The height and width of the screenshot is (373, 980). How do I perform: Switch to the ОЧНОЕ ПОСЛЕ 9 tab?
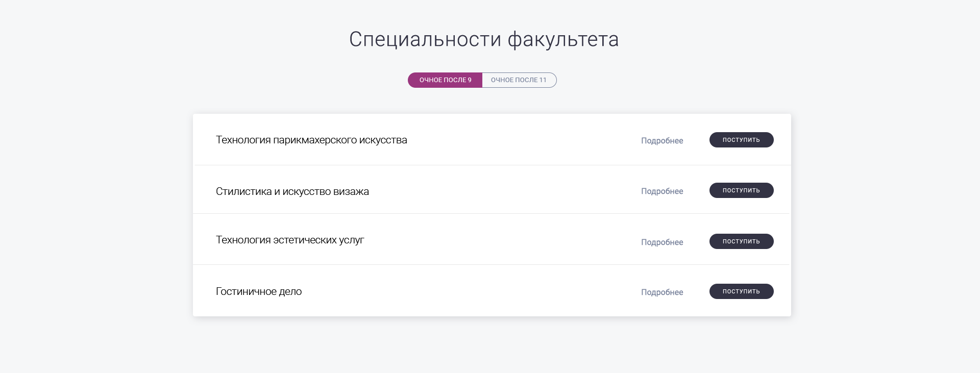click(445, 80)
